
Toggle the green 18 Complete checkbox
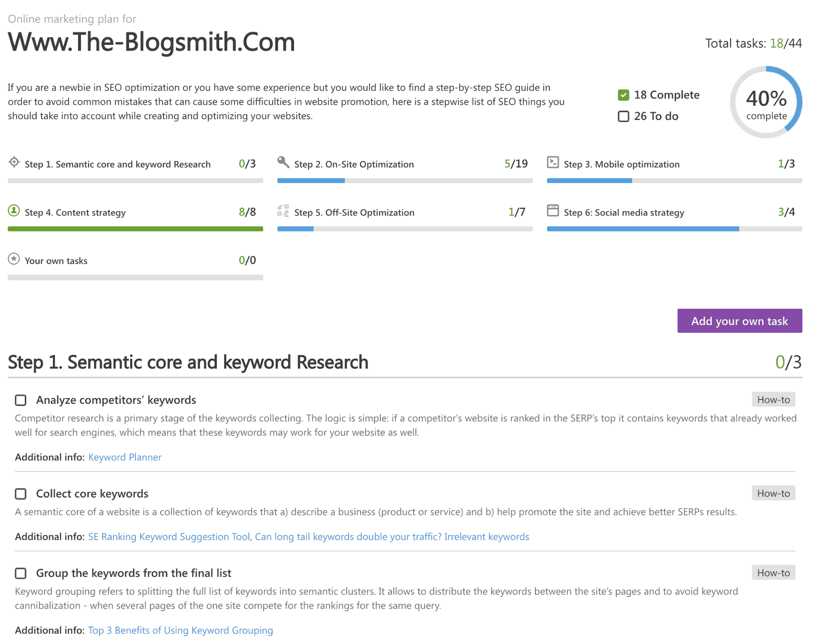click(x=623, y=95)
